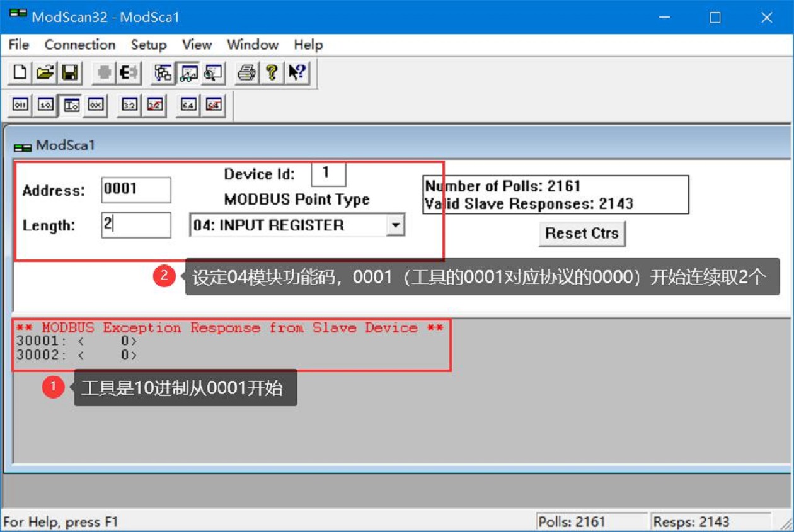Print with the printer icon
This screenshot has width=794, height=532.
point(246,73)
